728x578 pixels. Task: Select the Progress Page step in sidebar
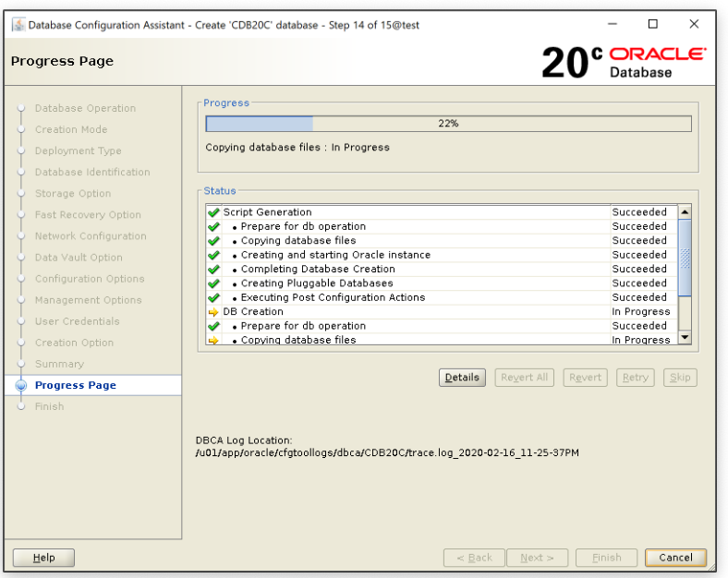click(76, 386)
